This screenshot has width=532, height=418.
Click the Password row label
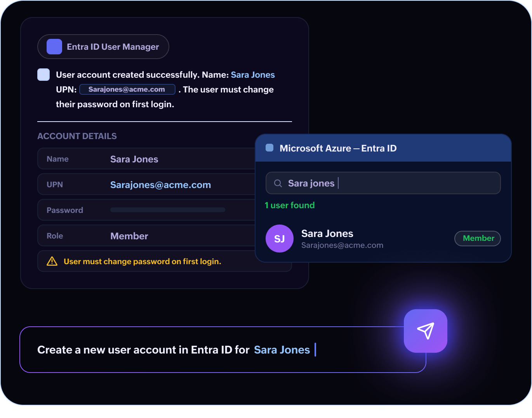tap(65, 210)
